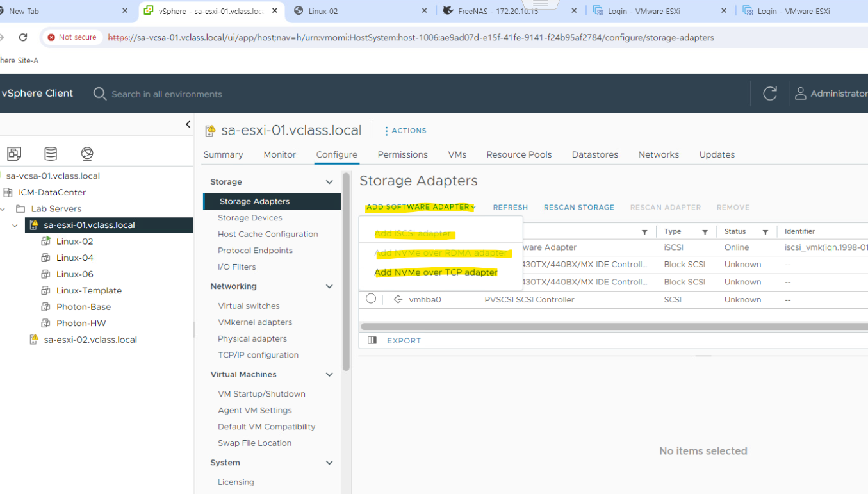Screen dimensions: 868x494
Task: Click filter icon left of Type column
Action: click(x=644, y=232)
